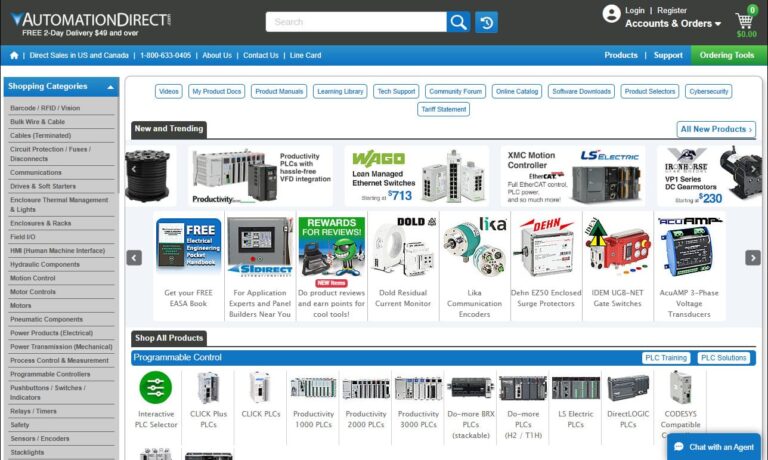The image size is (768, 460).
Task: Click the user account avatar icon
Action: pos(611,14)
